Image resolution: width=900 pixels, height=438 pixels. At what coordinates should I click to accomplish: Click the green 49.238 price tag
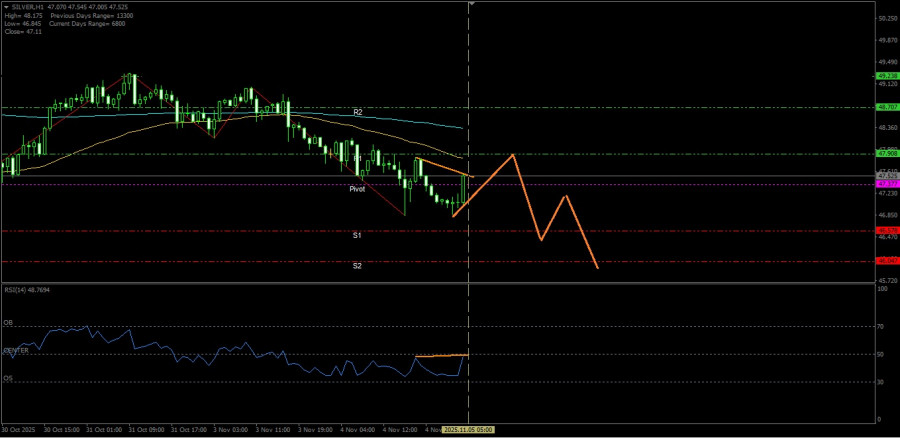tap(886, 75)
